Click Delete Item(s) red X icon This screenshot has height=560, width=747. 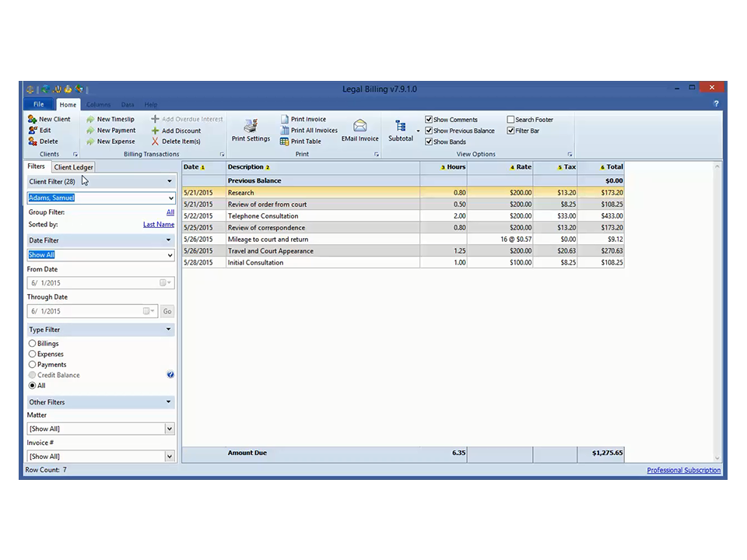click(156, 142)
